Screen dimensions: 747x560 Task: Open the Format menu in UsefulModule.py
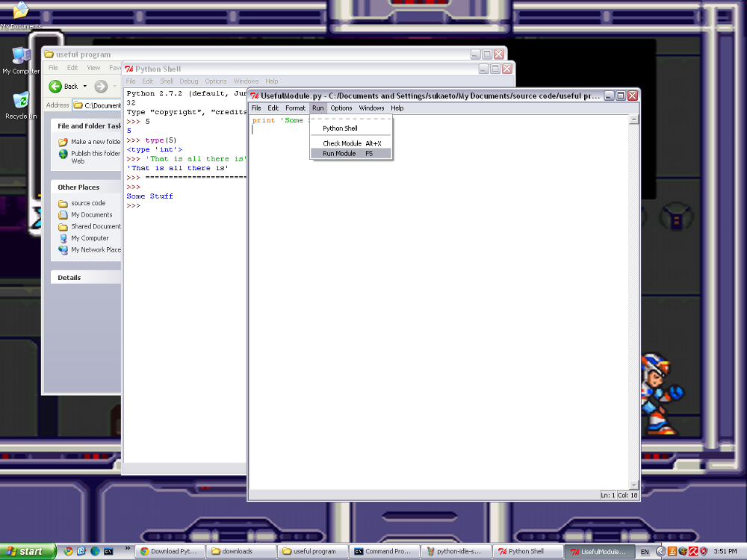pyautogui.click(x=295, y=108)
